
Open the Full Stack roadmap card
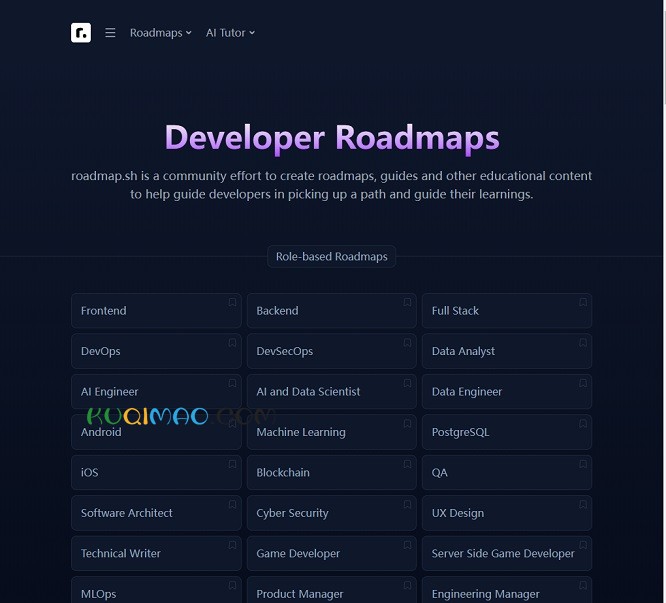point(507,311)
